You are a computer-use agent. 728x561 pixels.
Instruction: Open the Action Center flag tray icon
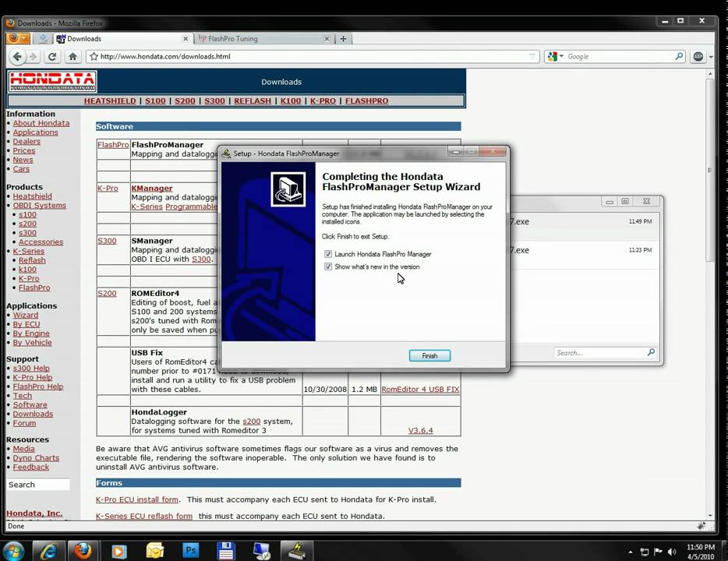pos(658,552)
